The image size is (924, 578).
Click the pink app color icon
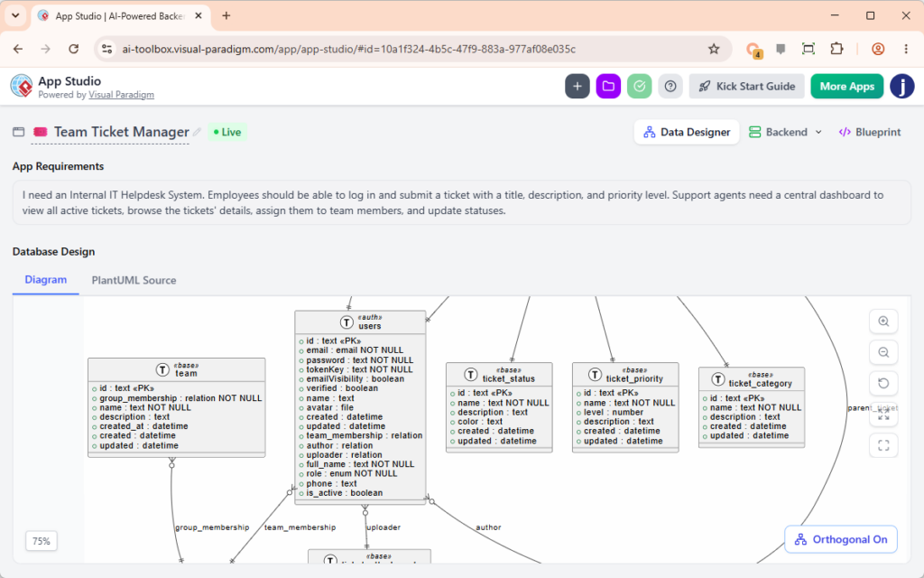pos(40,132)
